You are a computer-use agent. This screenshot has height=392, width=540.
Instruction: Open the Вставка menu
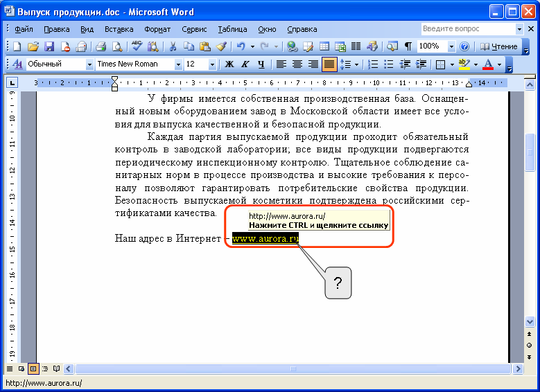click(119, 29)
